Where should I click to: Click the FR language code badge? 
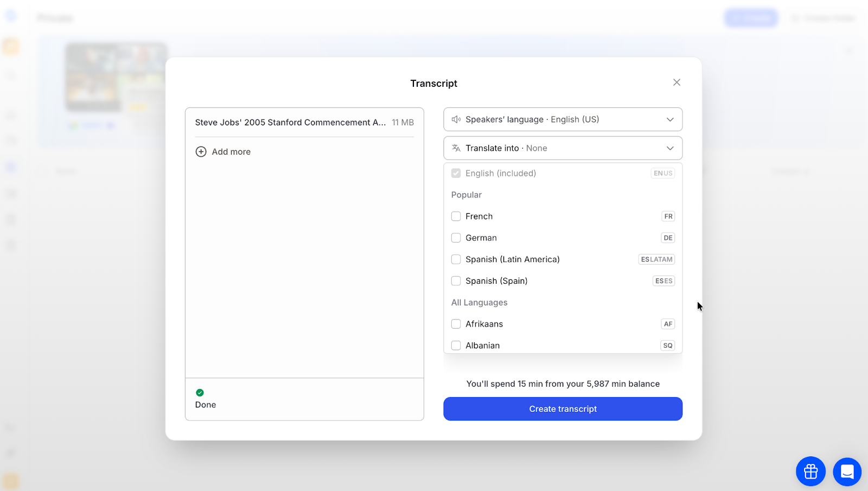[668, 216]
